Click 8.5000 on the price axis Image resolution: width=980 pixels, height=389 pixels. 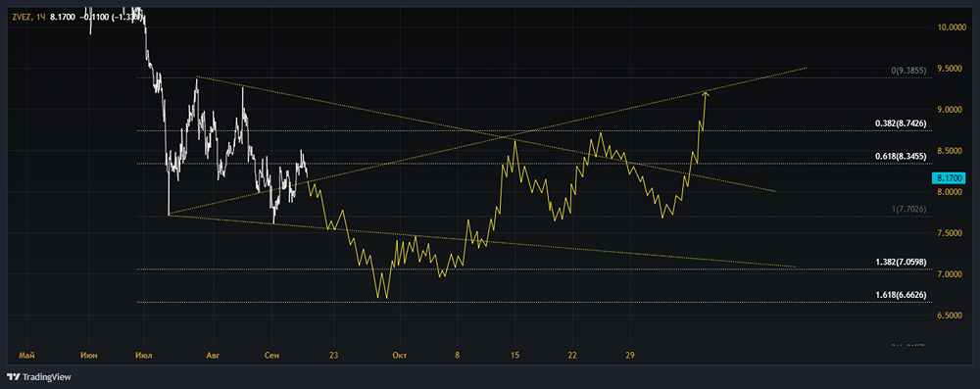click(951, 151)
